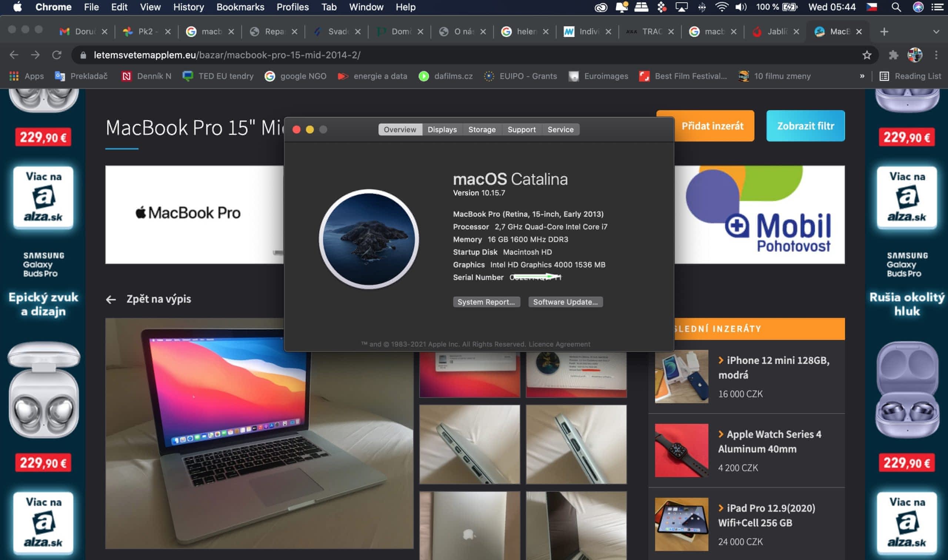Open the Chrome extensions puzzle icon
Image resolution: width=948 pixels, height=560 pixels.
coord(893,55)
